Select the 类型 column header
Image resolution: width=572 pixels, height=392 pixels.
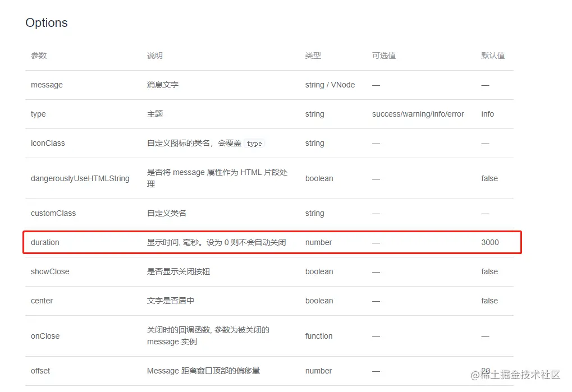pos(313,56)
